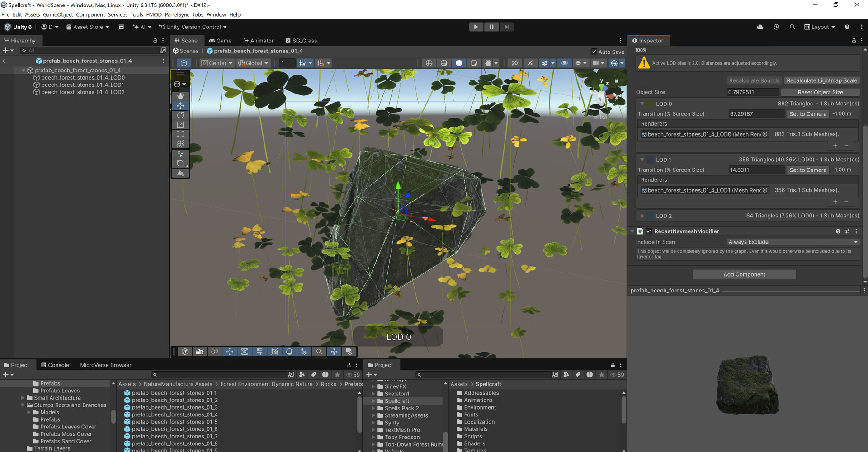Click the Add Component button
The width and height of the screenshot is (868, 452).
click(744, 274)
